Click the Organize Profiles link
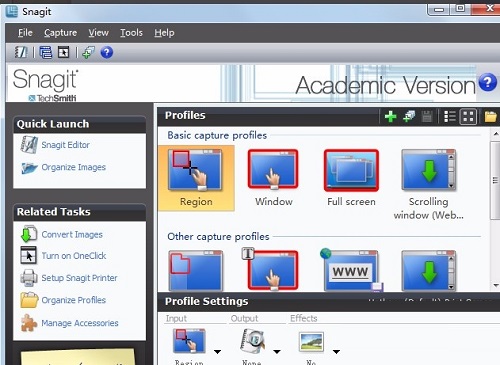The height and width of the screenshot is (365, 500). (74, 300)
